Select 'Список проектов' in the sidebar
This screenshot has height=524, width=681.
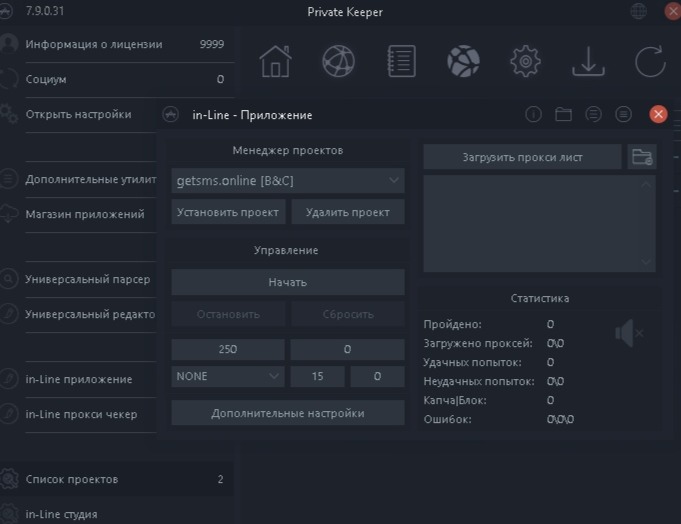pyautogui.click(x=72, y=479)
